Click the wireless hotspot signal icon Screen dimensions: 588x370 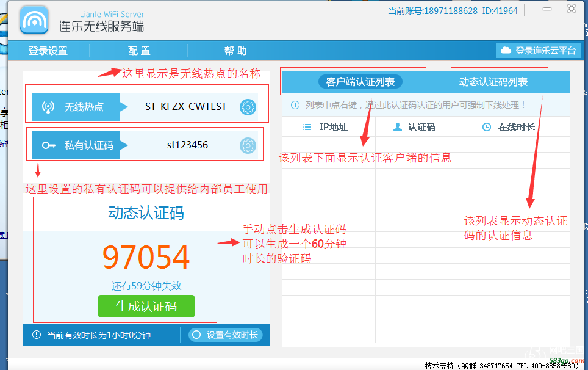point(48,107)
